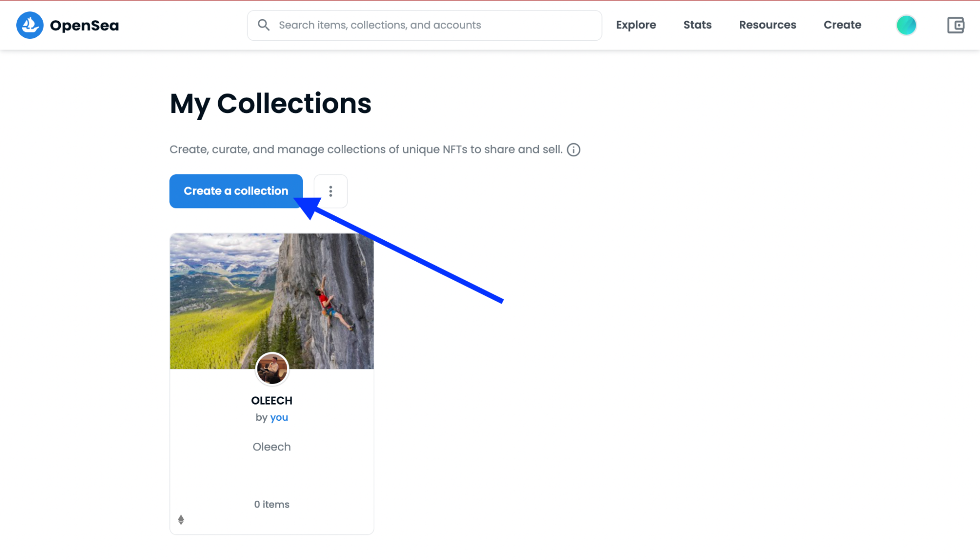
Task: Open the Stats menu item
Action: tap(697, 25)
